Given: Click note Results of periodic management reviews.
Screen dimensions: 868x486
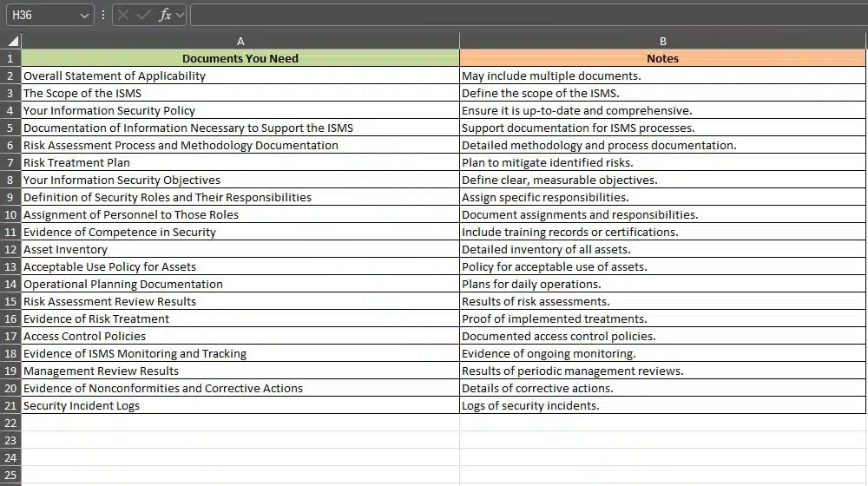Looking at the screenshot, I should coord(662,371).
